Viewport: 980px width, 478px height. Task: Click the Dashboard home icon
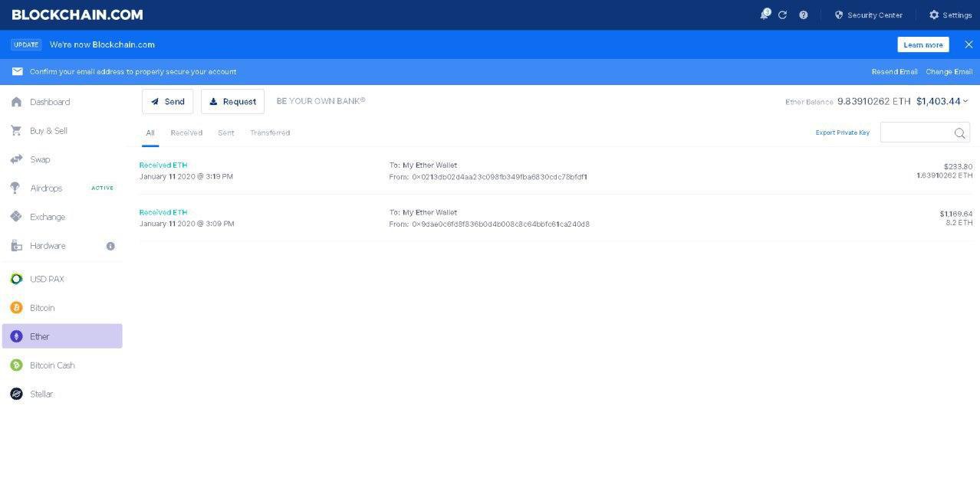click(16, 102)
